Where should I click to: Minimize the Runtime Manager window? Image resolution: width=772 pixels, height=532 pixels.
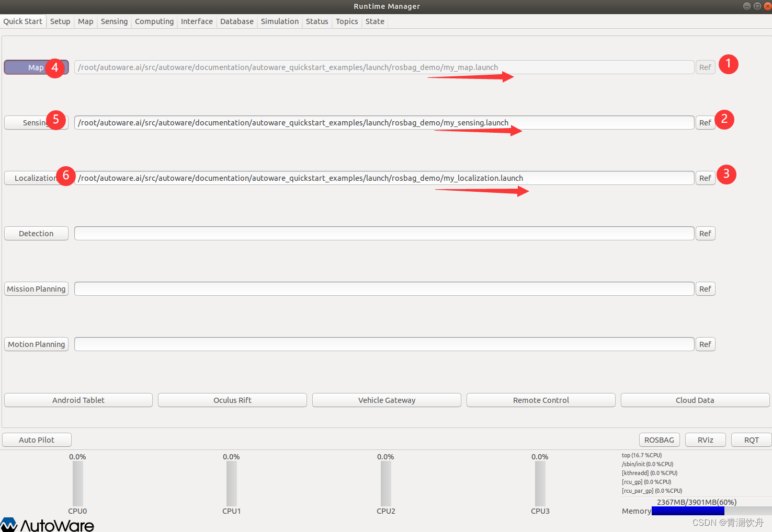(747, 6)
